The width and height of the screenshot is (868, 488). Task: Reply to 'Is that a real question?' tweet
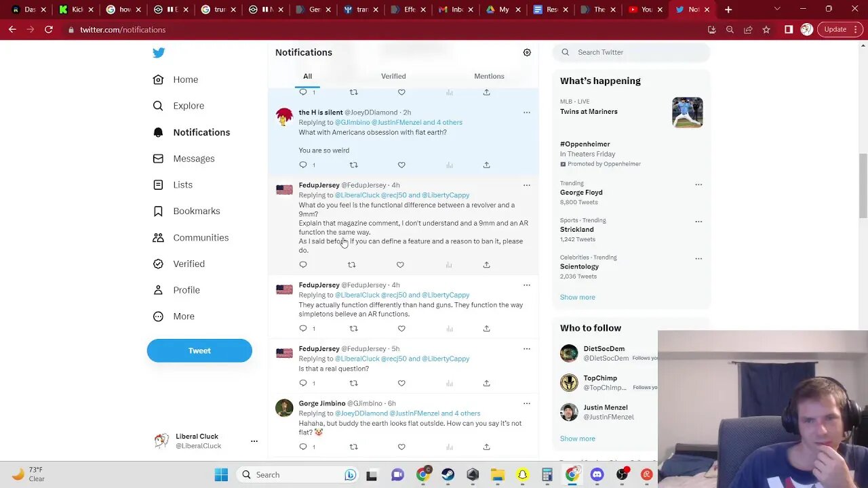(303, 384)
